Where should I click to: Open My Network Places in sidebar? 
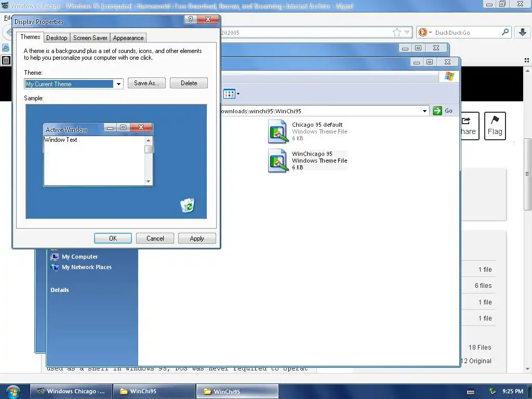click(x=81, y=267)
